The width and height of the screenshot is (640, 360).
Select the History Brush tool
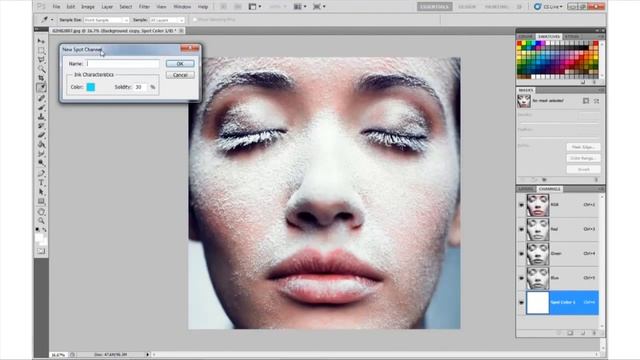pyautogui.click(x=41, y=126)
